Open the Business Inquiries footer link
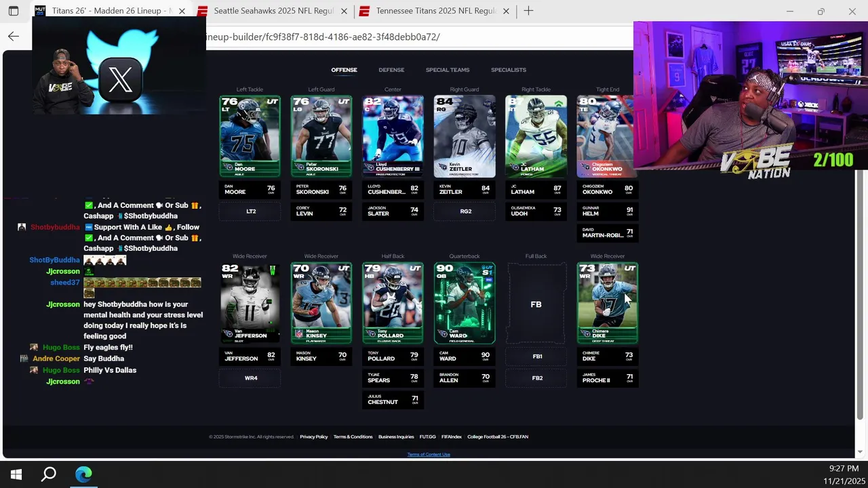Image resolution: width=868 pixels, height=488 pixels. point(396,436)
